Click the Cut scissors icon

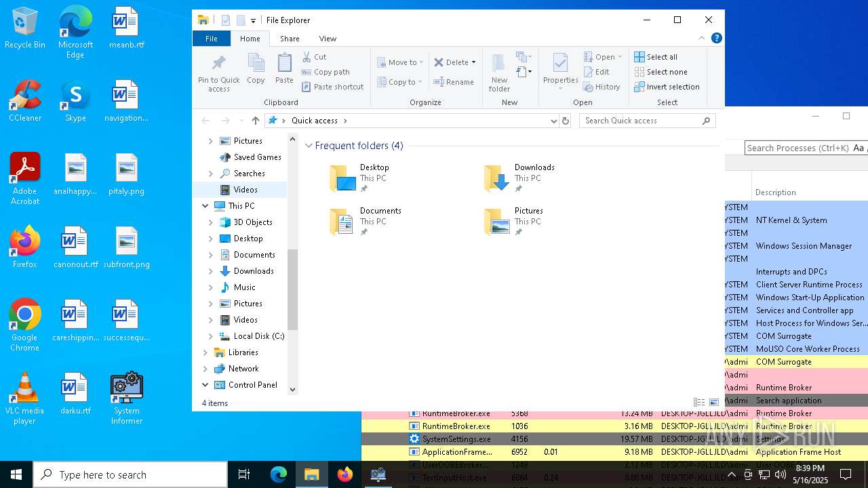307,57
